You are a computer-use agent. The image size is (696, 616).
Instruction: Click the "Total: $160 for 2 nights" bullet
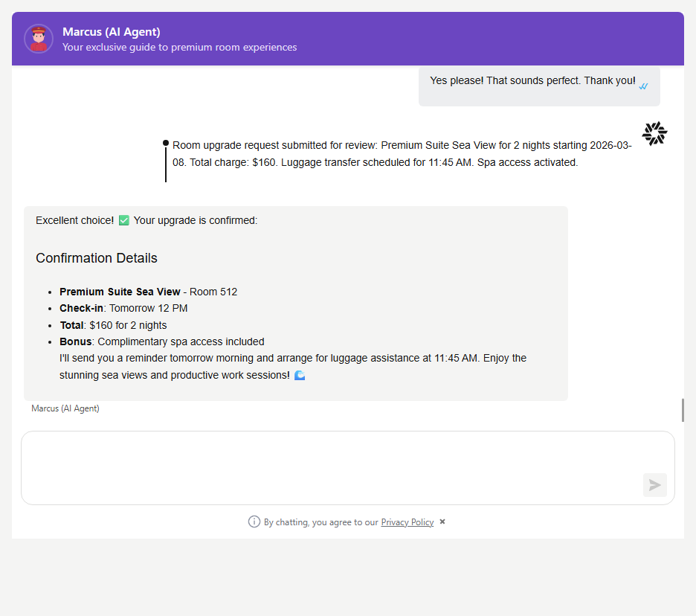point(113,325)
